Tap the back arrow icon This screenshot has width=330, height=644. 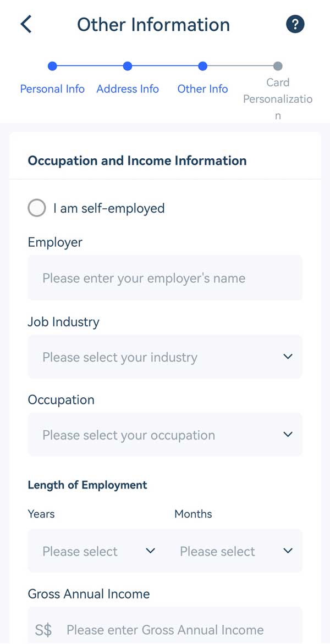point(26,24)
